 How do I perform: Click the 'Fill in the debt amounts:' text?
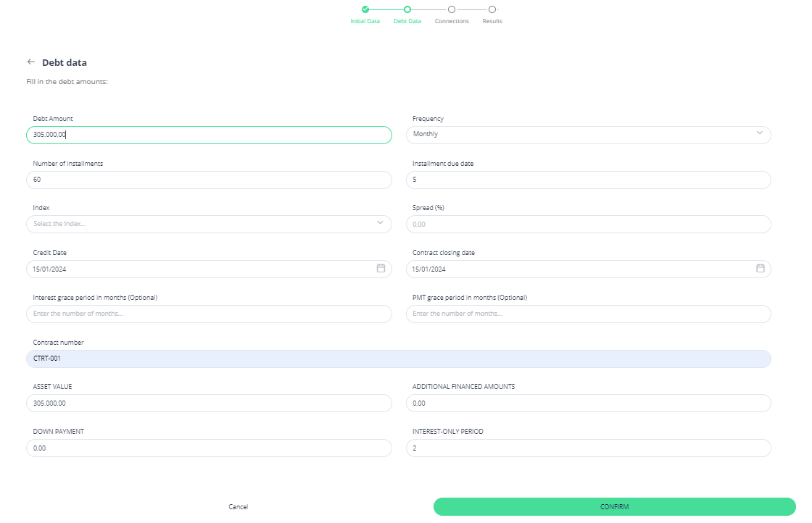point(67,82)
